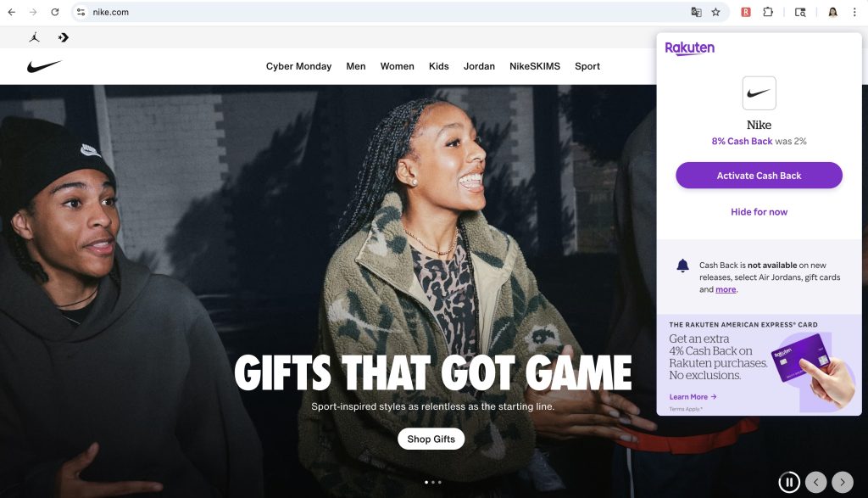
Task: Click the Hide for now link
Action: pos(759,212)
